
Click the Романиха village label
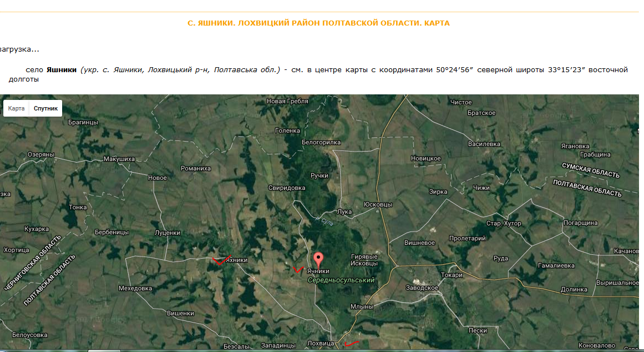pyautogui.click(x=195, y=168)
